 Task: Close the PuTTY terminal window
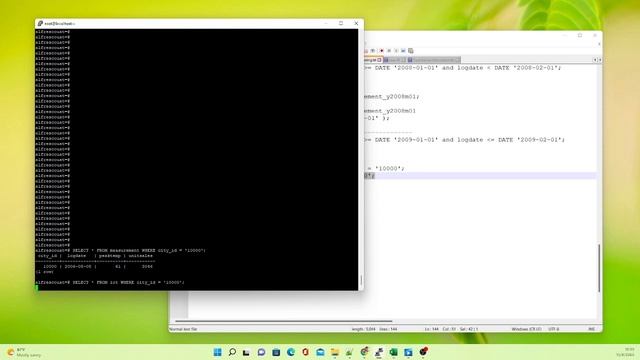[356, 23]
